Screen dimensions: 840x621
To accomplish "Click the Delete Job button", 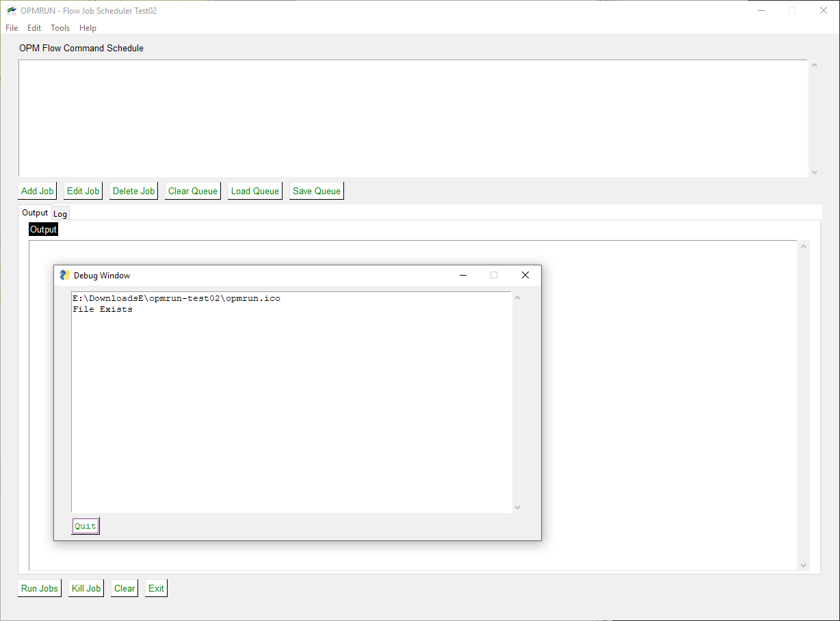I will point(134,191).
